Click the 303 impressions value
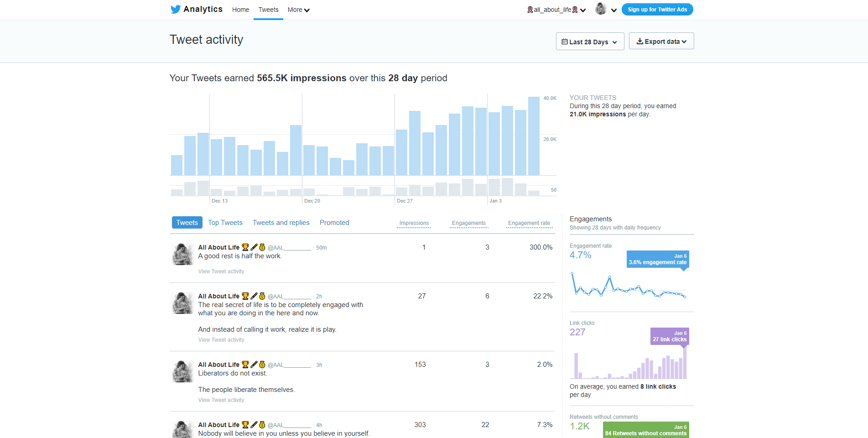Image resolution: width=868 pixels, height=438 pixels. coord(420,425)
